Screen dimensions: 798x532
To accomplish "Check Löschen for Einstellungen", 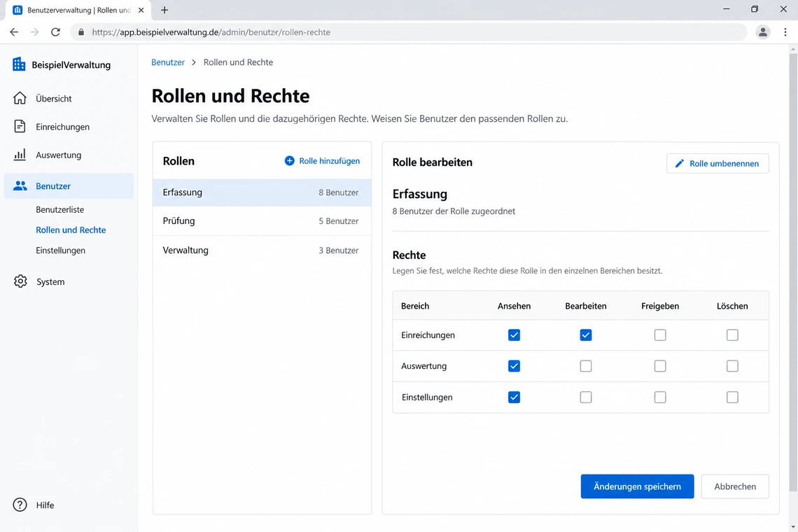I will (x=732, y=397).
